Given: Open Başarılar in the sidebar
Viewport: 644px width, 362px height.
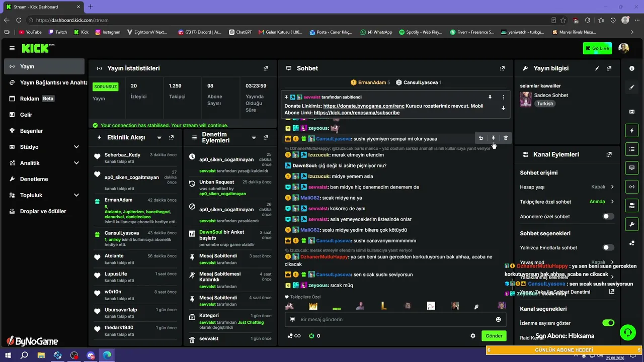Looking at the screenshot, I should (x=44, y=131).
